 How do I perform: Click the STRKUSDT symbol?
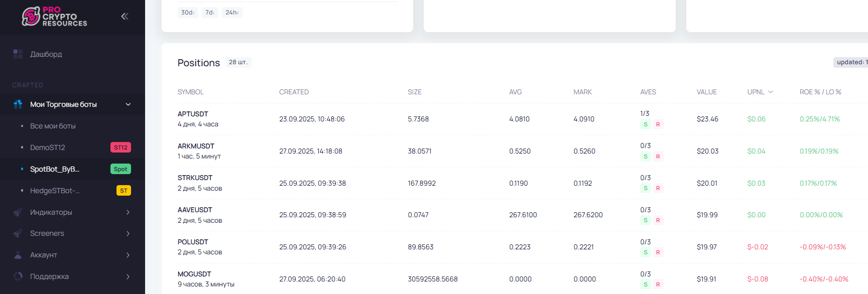click(x=195, y=178)
